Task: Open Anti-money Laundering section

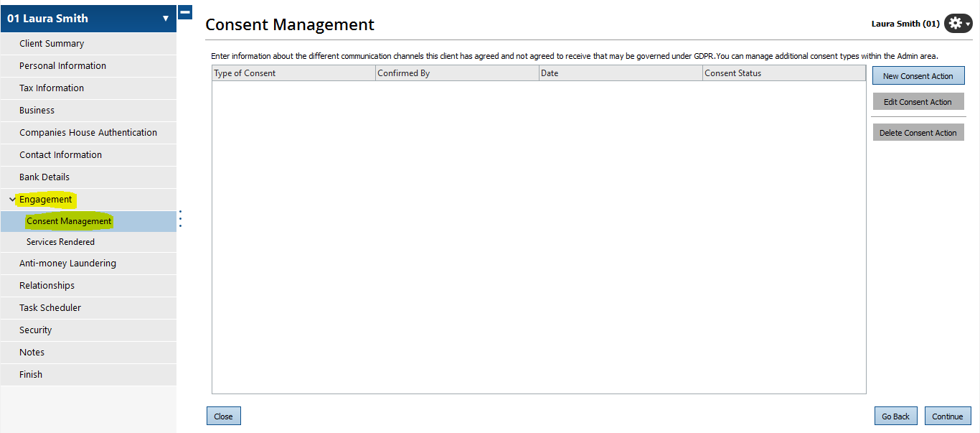Action: point(67,264)
